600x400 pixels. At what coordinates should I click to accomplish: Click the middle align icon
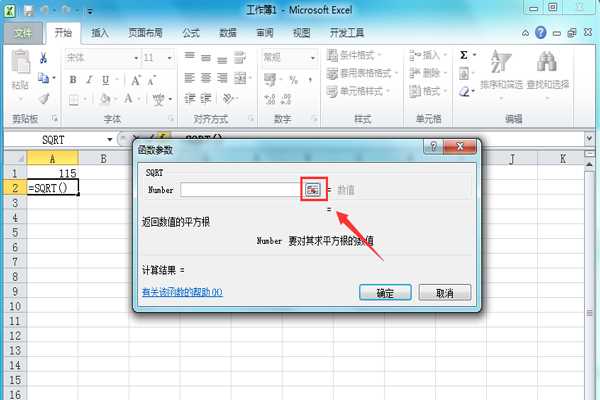(206, 57)
